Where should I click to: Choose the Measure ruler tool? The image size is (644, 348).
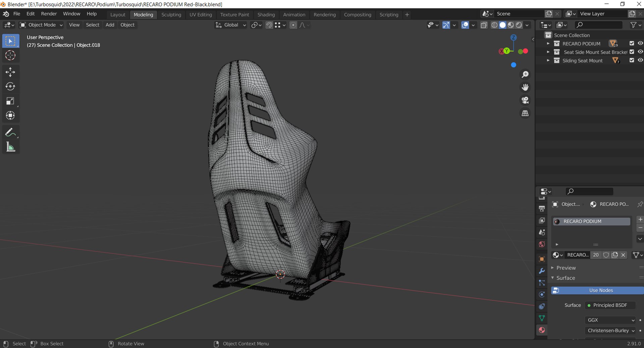coord(10,147)
